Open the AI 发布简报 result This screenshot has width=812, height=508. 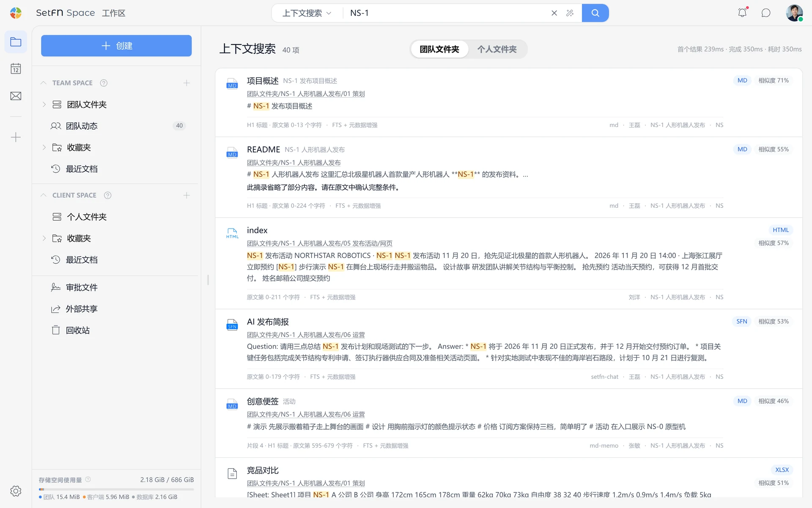pos(268,322)
